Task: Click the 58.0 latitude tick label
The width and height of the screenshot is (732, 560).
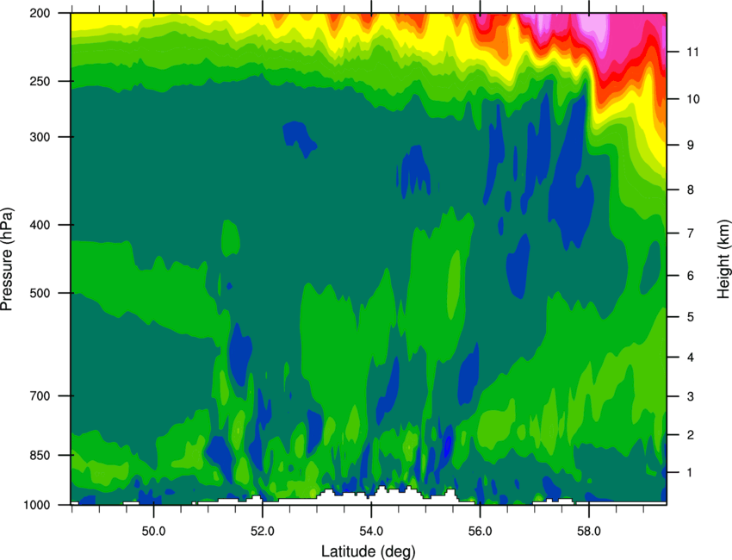Action: tap(589, 531)
